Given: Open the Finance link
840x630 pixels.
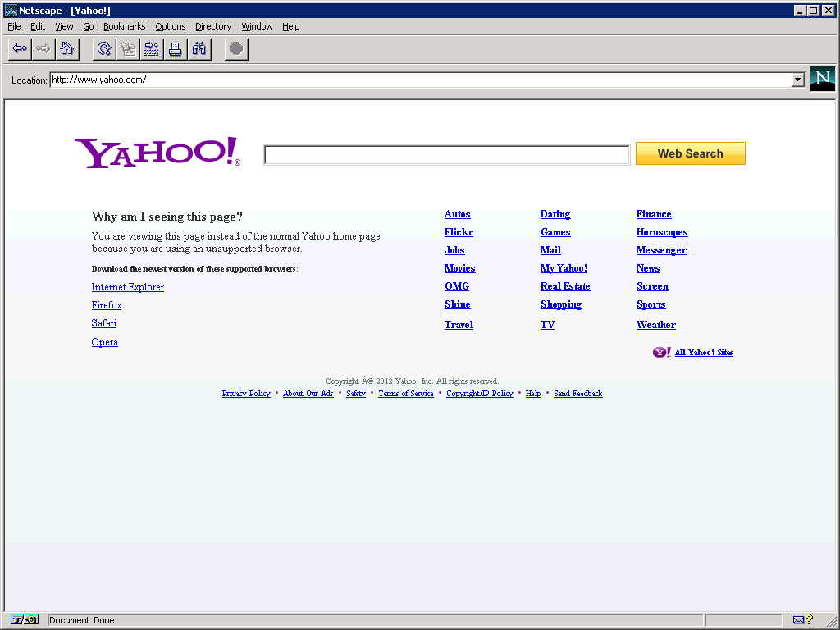Looking at the screenshot, I should [x=654, y=214].
